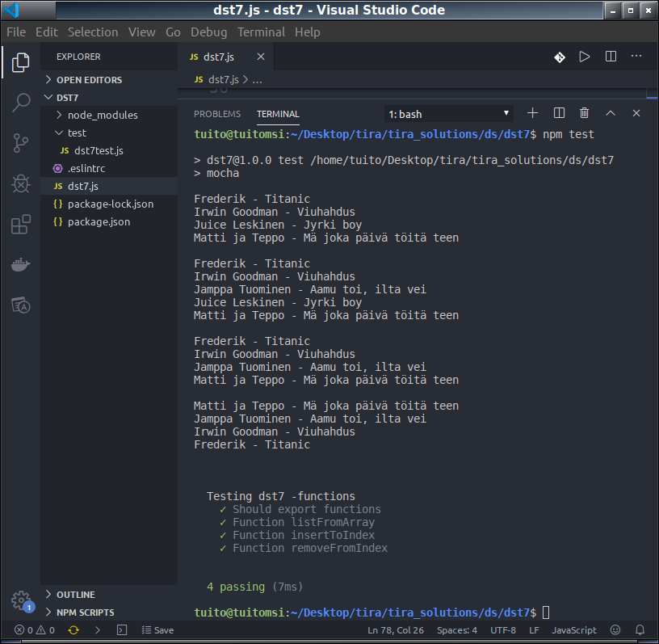Click the Save item in status bar

tap(157, 630)
